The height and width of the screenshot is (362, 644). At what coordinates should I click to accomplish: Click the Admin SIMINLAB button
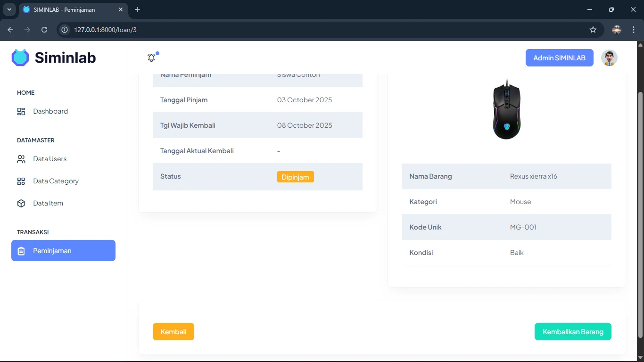click(x=559, y=58)
